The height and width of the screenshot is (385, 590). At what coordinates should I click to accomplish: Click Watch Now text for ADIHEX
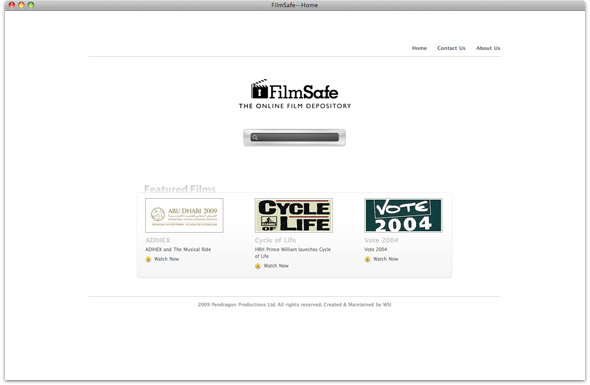[x=166, y=259]
